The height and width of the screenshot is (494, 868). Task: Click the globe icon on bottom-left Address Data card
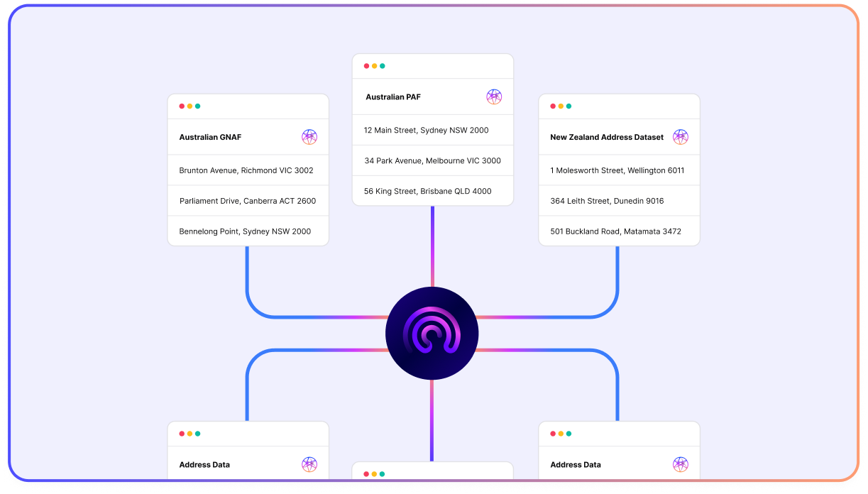309,465
